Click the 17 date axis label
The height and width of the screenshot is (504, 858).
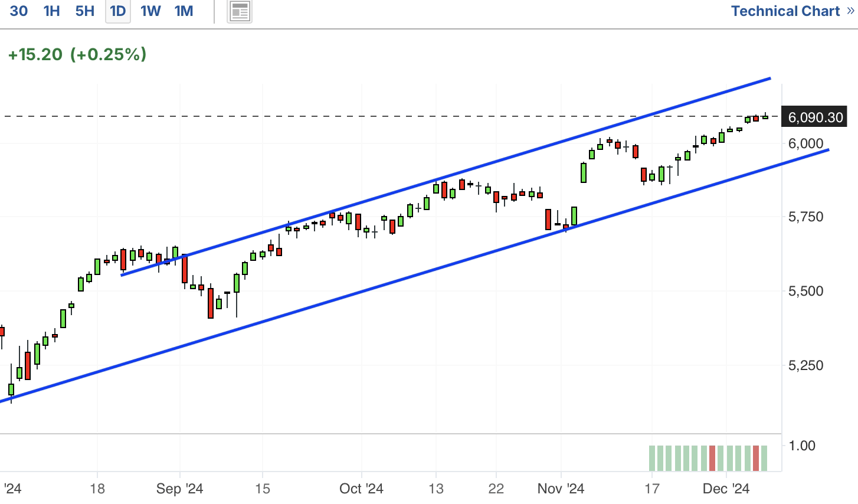[x=651, y=489]
